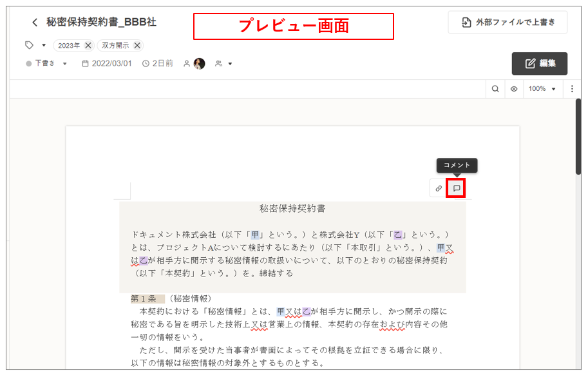Image resolution: width=588 pixels, height=379 pixels.
Task: Click the assignee avatar picture
Action: [x=199, y=64]
